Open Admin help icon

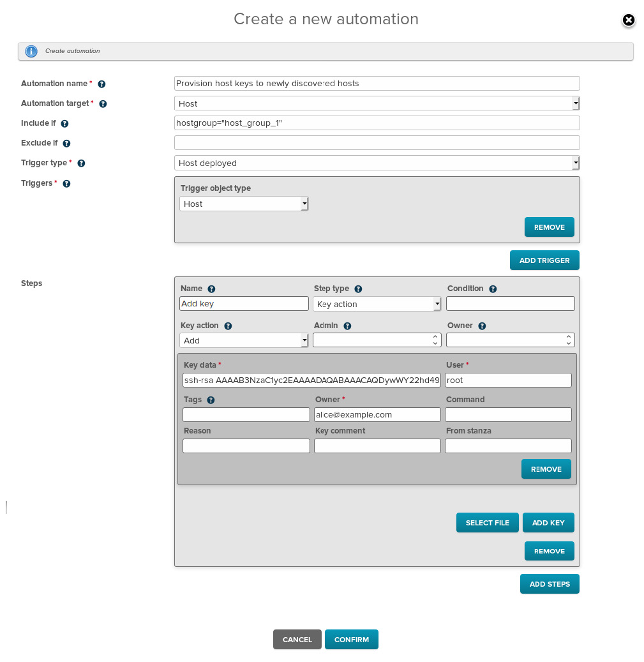pyautogui.click(x=347, y=326)
